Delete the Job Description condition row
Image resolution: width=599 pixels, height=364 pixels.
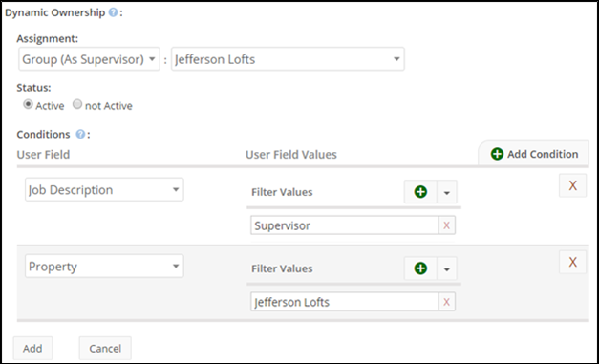click(x=572, y=185)
